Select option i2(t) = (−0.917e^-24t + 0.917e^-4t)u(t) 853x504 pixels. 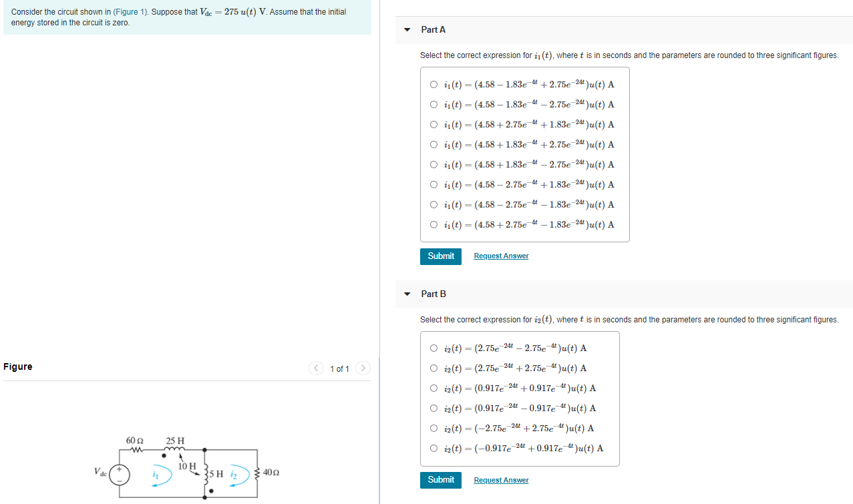(434, 449)
